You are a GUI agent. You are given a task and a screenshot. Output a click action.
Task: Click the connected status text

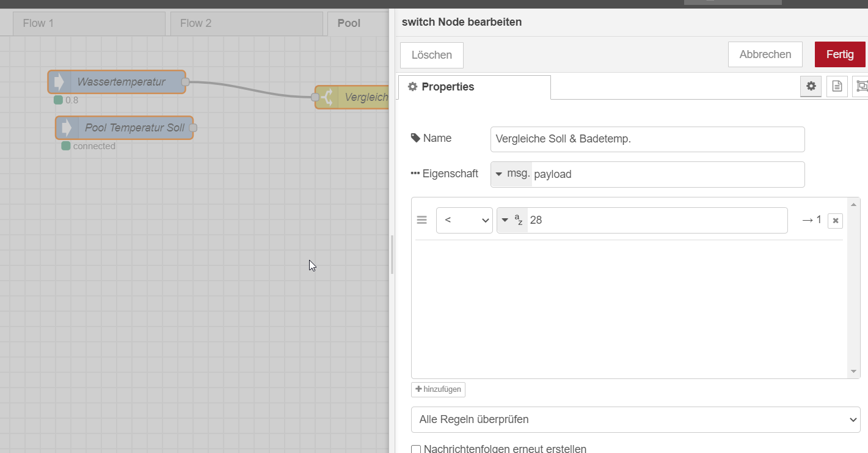(x=94, y=146)
